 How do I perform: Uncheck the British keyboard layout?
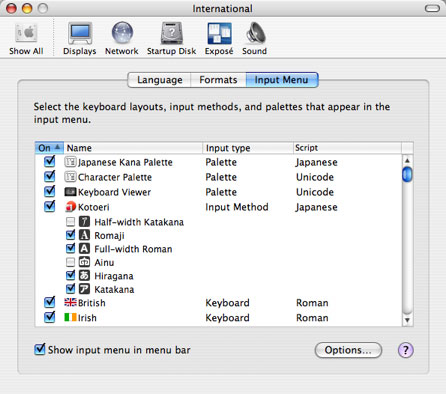click(x=50, y=302)
